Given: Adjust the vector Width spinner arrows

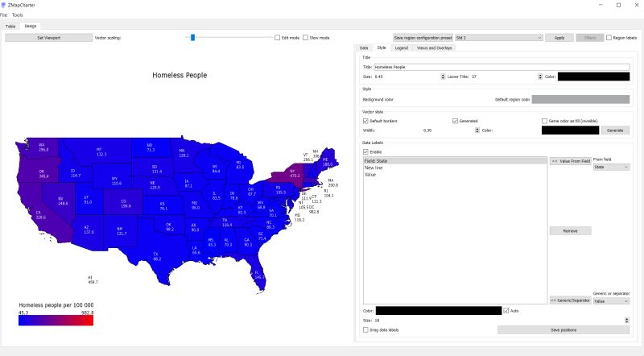Looking at the screenshot, I should [477, 130].
